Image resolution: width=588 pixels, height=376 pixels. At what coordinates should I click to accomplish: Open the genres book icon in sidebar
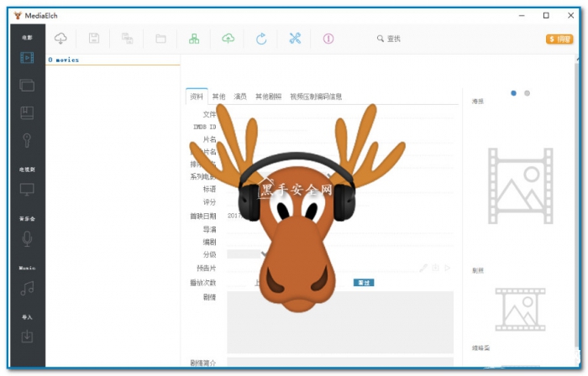(27, 112)
